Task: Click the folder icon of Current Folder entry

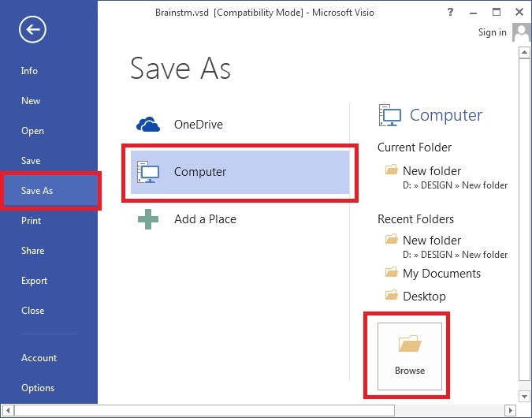Action: point(391,170)
